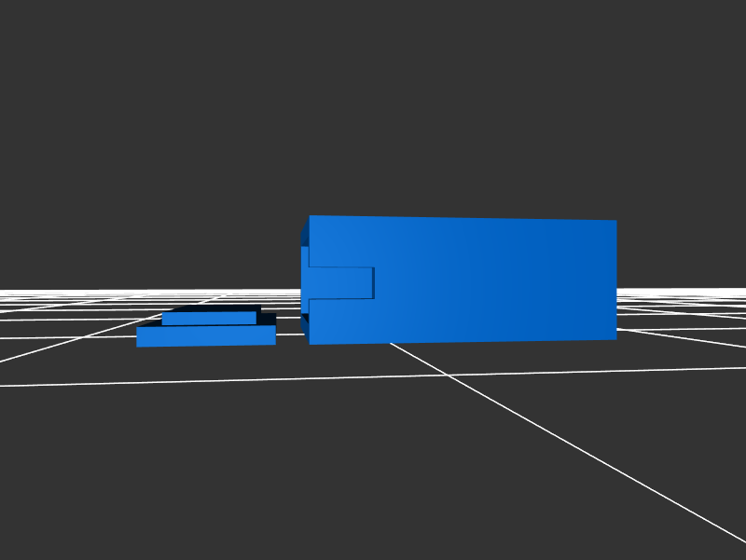Click the top-right corner of the large box
The image size is (746, 560).
coord(615,221)
